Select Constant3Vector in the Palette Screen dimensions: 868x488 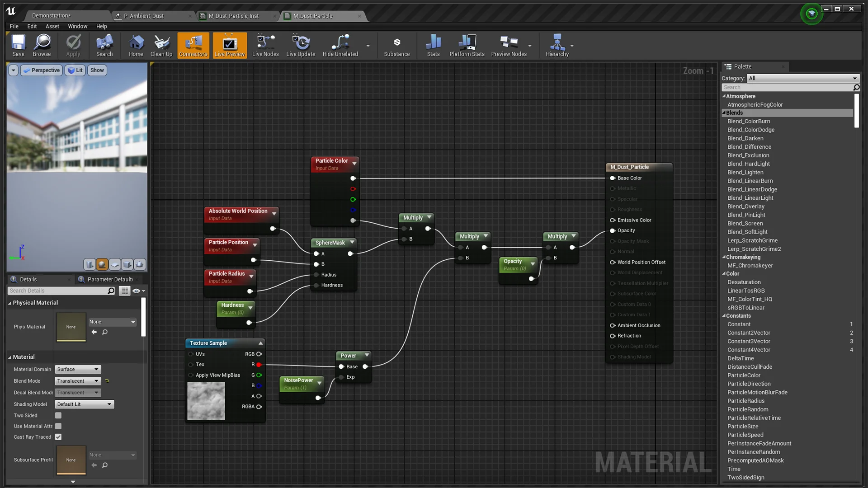tap(749, 341)
